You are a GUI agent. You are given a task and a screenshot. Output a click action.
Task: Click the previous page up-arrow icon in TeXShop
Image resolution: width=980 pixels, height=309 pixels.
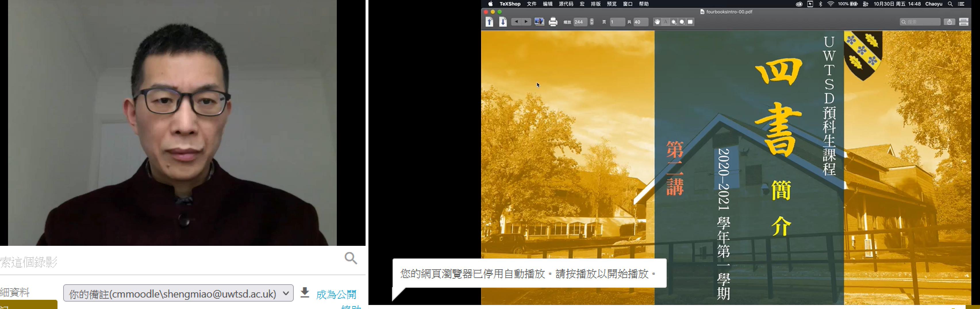pos(490,22)
